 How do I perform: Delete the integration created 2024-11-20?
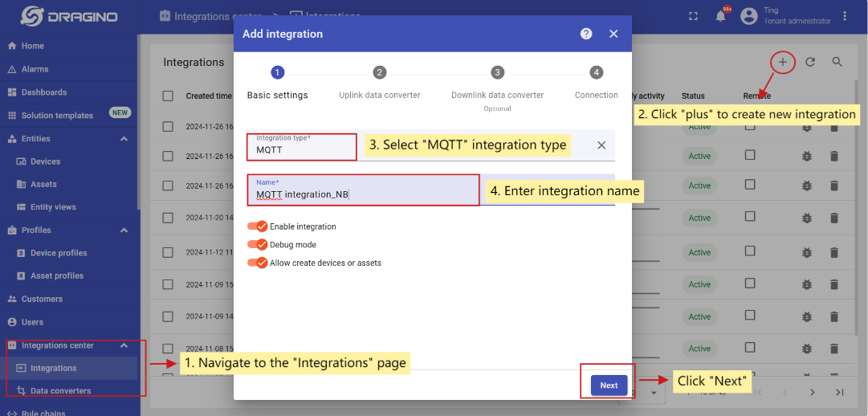[x=834, y=218]
